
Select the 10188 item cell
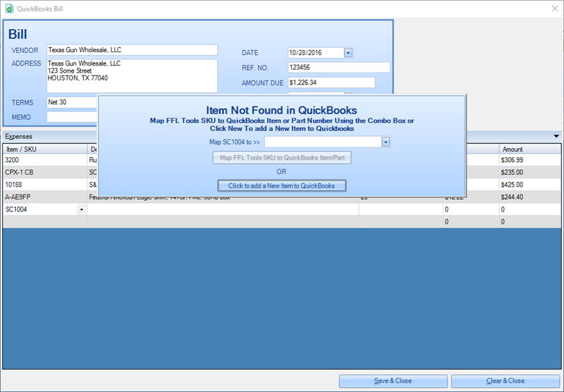click(x=45, y=185)
